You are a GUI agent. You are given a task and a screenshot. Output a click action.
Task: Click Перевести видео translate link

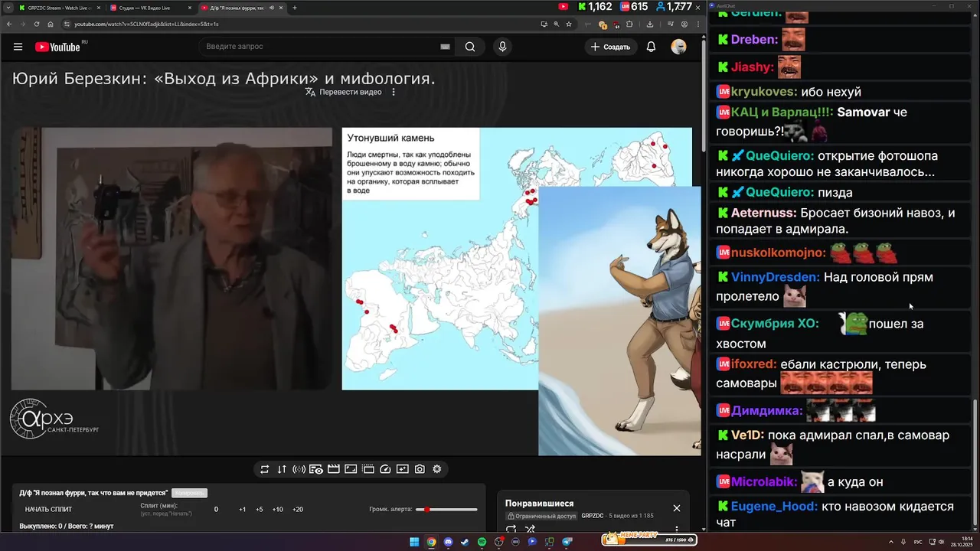tap(343, 92)
